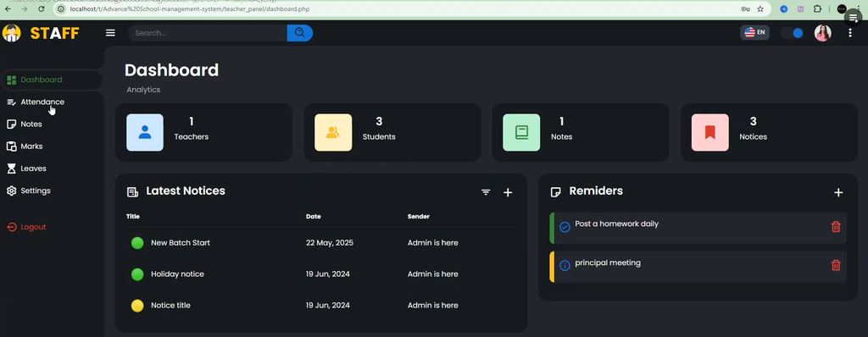Open the password key icon in address bar

[x=746, y=8]
